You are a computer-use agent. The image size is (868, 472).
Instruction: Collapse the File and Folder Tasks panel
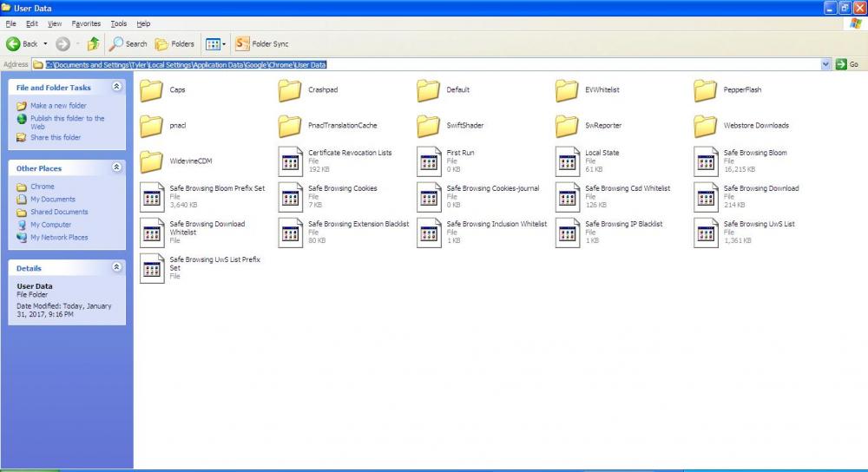pos(116,87)
